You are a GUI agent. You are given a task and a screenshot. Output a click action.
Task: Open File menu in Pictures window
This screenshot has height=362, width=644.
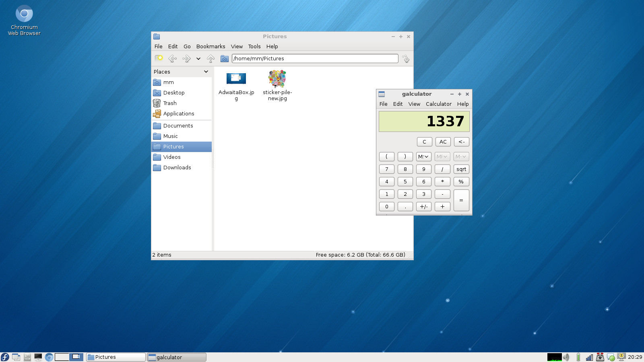click(159, 46)
